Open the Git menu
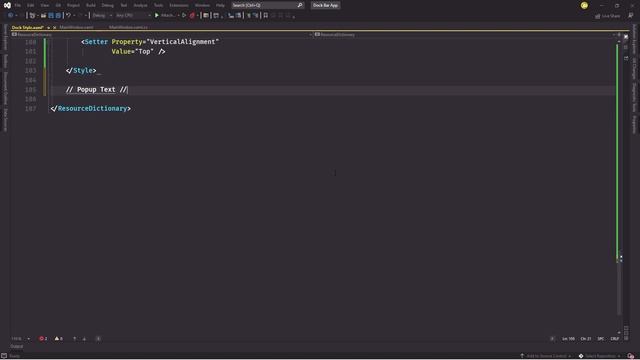Viewport: 640px width, 360px height. click(58, 5)
